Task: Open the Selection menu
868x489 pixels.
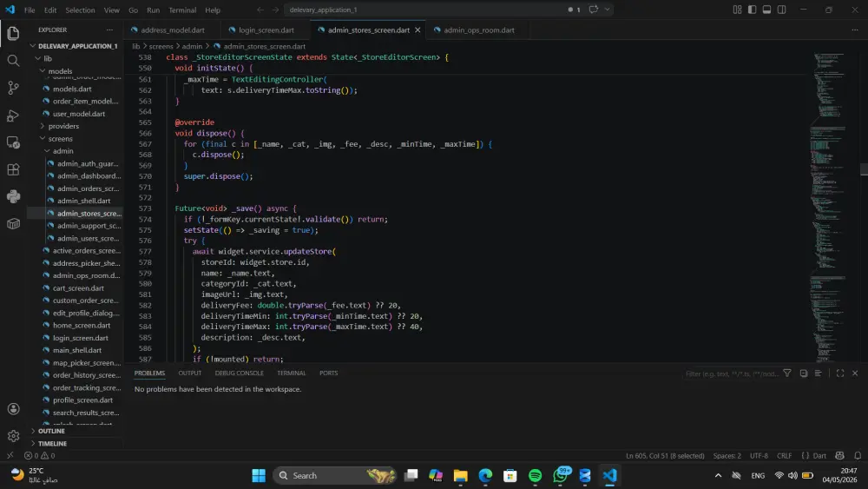Action: pos(80,10)
